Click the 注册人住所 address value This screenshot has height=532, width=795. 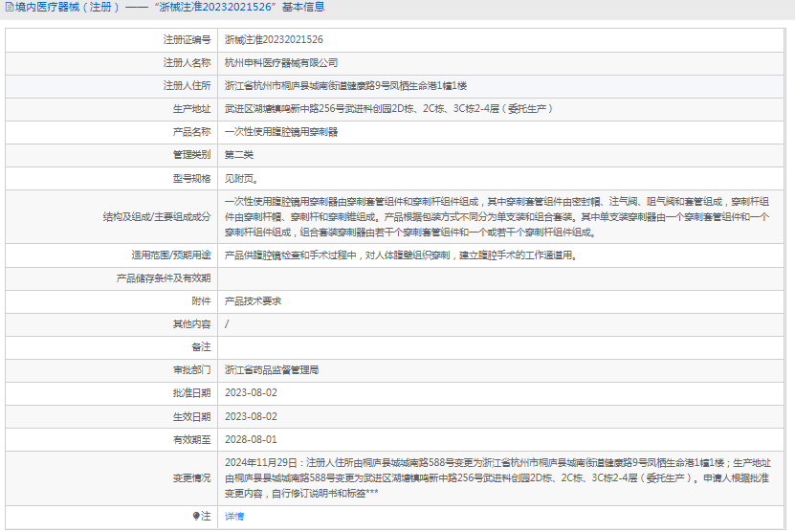pyautogui.click(x=345, y=86)
